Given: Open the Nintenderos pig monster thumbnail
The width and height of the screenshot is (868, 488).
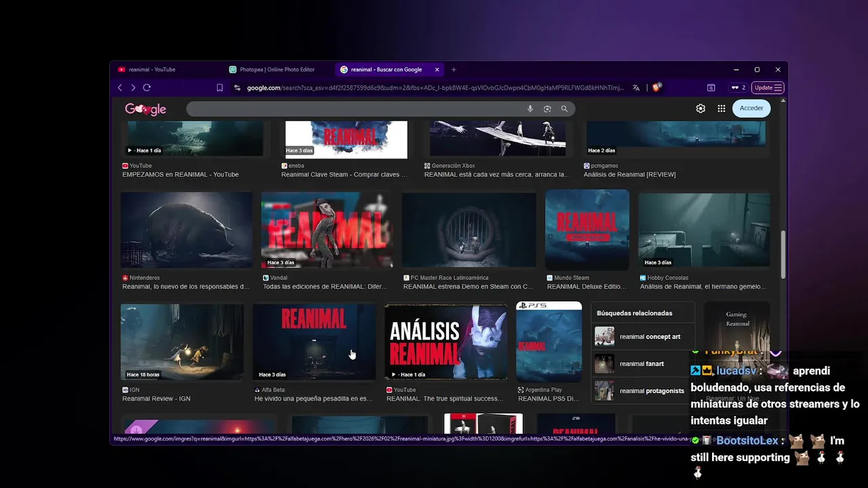Looking at the screenshot, I should (x=186, y=230).
